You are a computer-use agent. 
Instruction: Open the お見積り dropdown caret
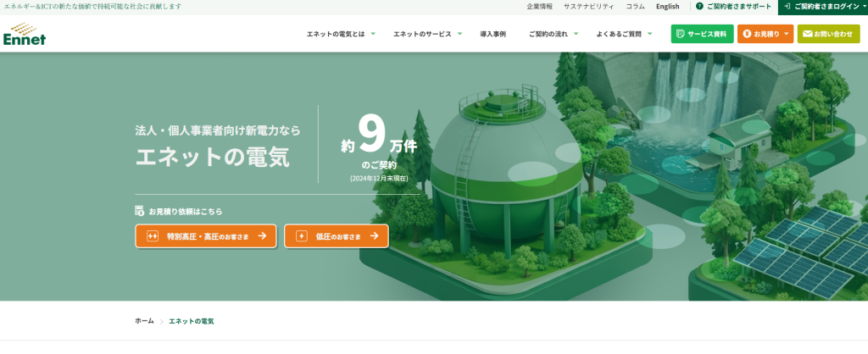[787, 34]
